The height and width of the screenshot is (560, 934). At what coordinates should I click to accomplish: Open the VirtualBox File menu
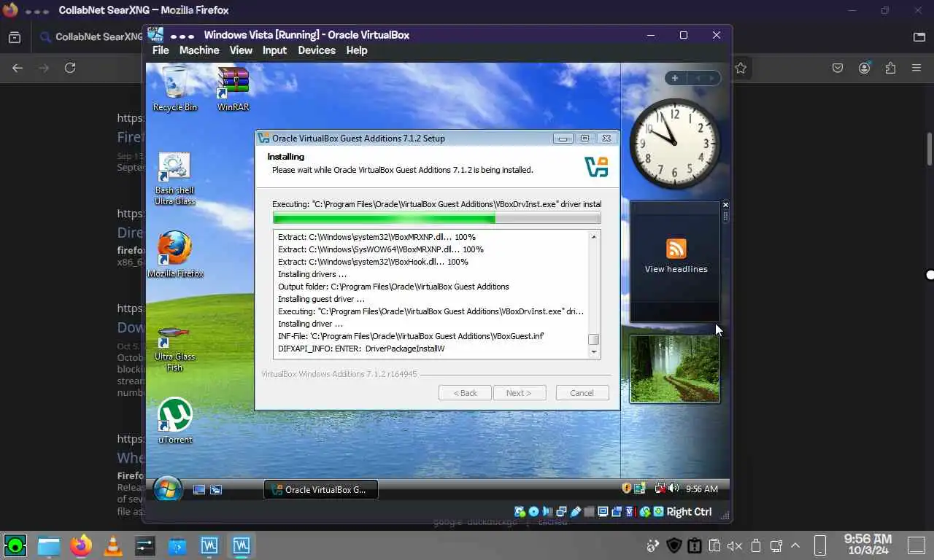(x=161, y=50)
